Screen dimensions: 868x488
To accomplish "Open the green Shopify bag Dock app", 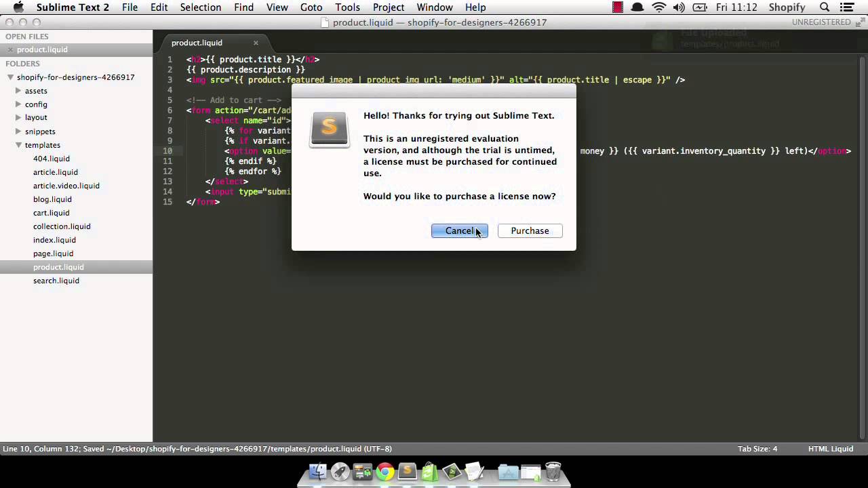I will (430, 471).
